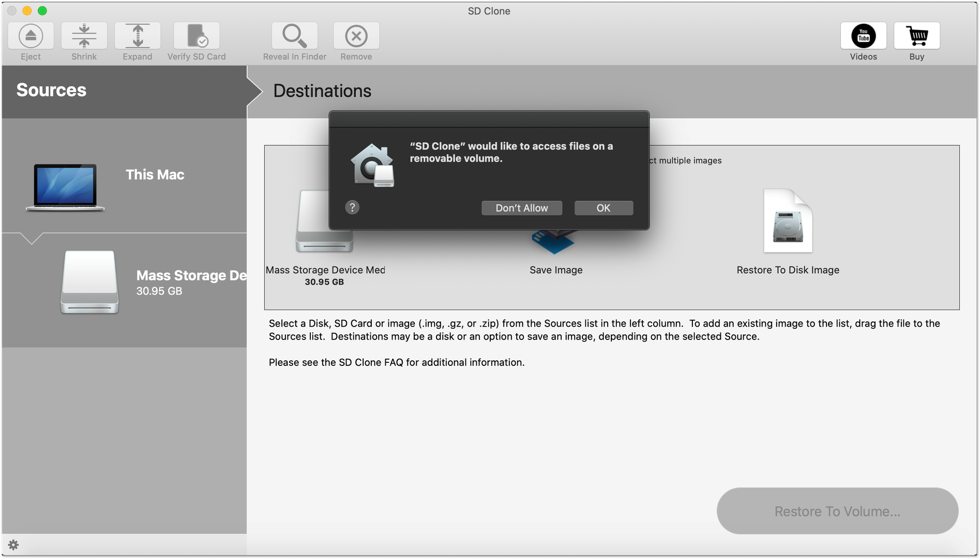The image size is (980, 559).
Task: Choose Mass Storage Device Med destination
Action: (x=325, y=238)
